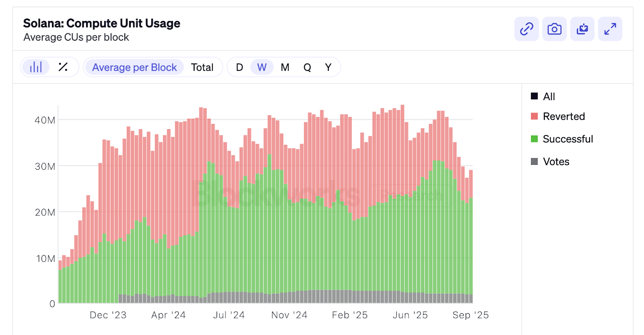Set interval to quarterly (Q)
644x335 pixels.
tap(307, 67)
